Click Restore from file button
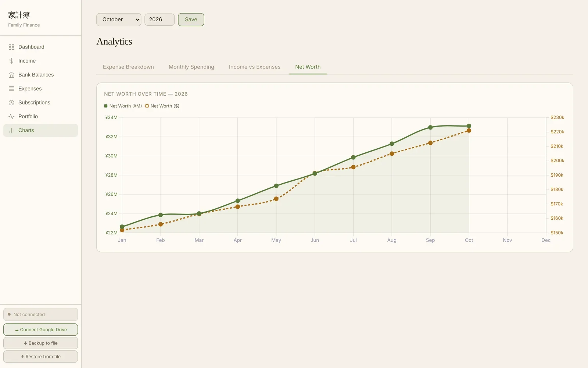The height and width of the screenshot is (368, 588). (x=40, y=357)
